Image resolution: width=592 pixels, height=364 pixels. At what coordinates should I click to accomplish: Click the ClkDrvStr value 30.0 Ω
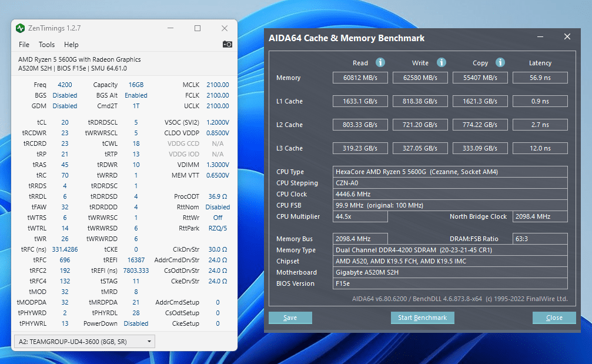[x=218, y=249]
